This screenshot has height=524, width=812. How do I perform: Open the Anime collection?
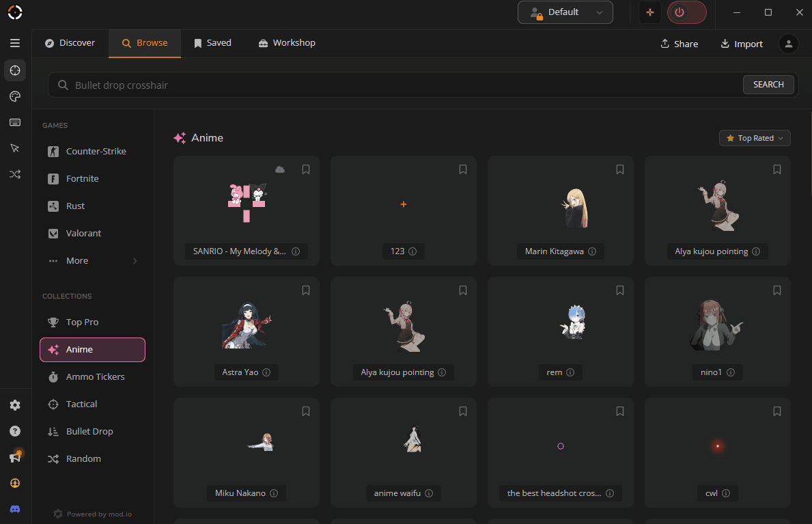tap(92, 350)
